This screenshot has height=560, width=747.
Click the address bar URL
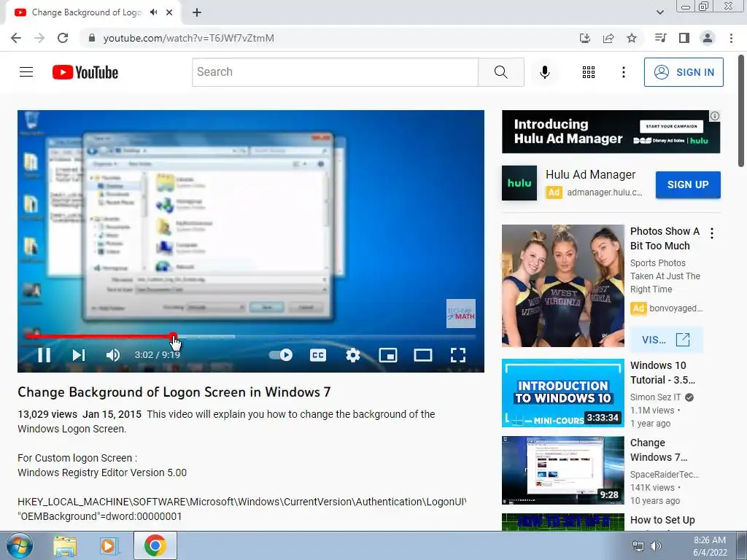pos(189,38)
